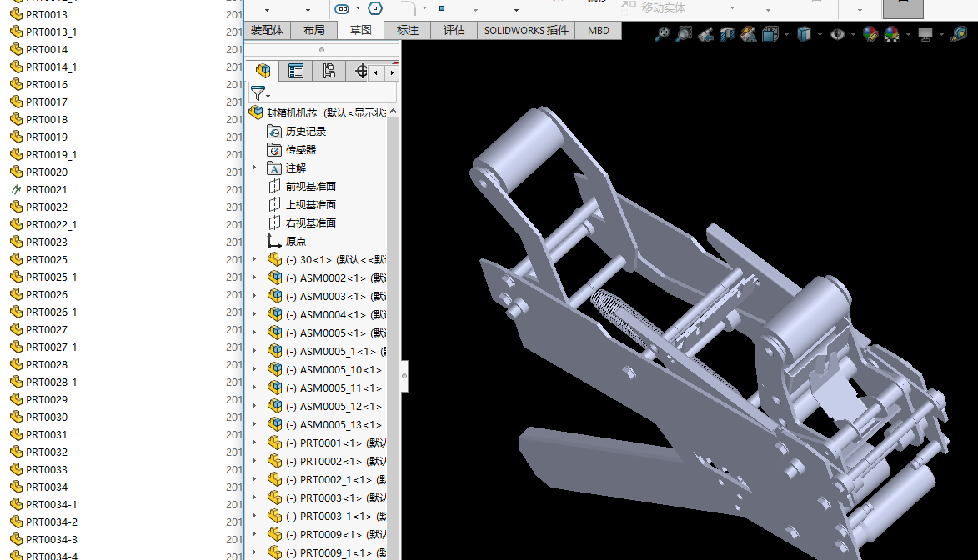
Task: Click the Edit Appearance color ball icon
Action: click(870, 34)
